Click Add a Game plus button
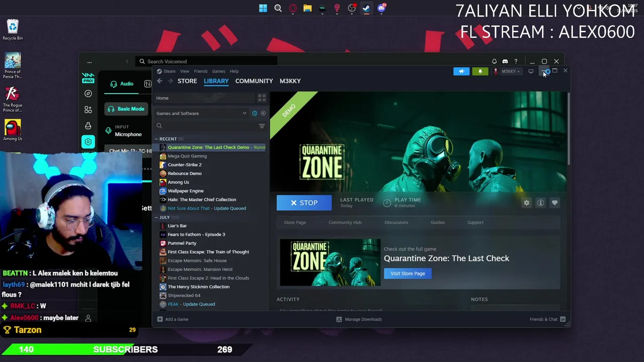This screenshot has height=362, width=644. point(173,319)
